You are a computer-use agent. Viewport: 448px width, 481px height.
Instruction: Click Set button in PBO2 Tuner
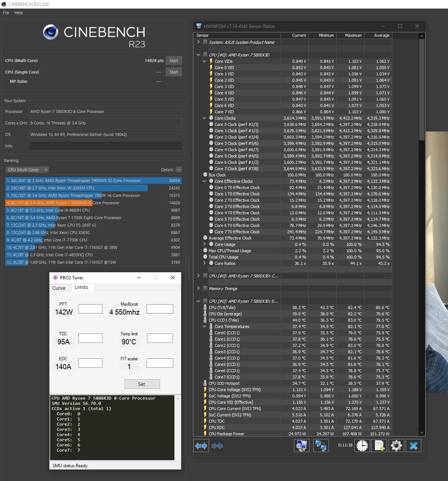click(x=142, y=384)
